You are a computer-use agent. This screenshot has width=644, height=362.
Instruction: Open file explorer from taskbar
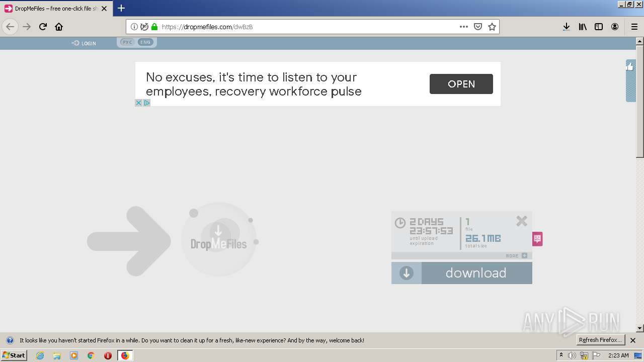click(57, 355)
